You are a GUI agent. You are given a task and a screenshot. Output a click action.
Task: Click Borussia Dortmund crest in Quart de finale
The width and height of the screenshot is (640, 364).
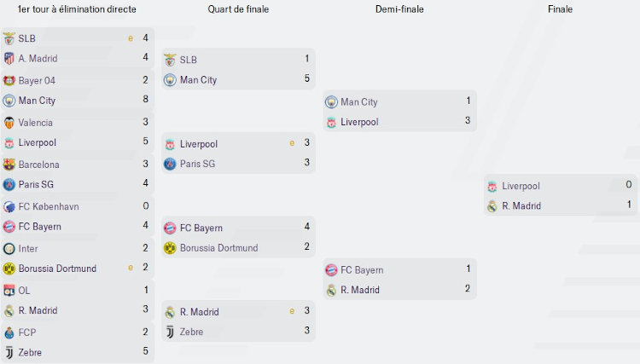click(x=170, y=248)
